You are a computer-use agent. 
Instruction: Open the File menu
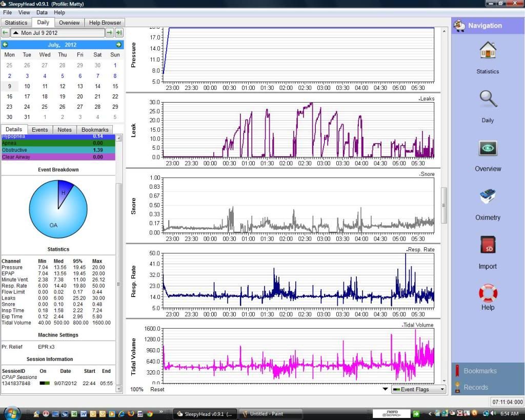click(7, 12)
